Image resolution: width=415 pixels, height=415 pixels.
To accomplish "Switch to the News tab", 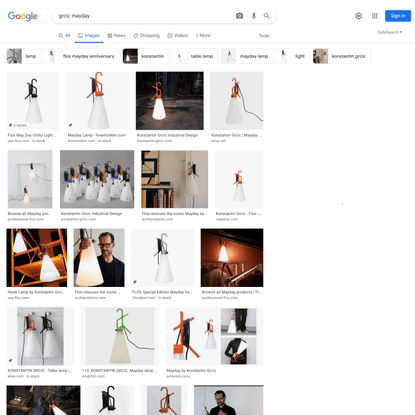I will [116, 35].
